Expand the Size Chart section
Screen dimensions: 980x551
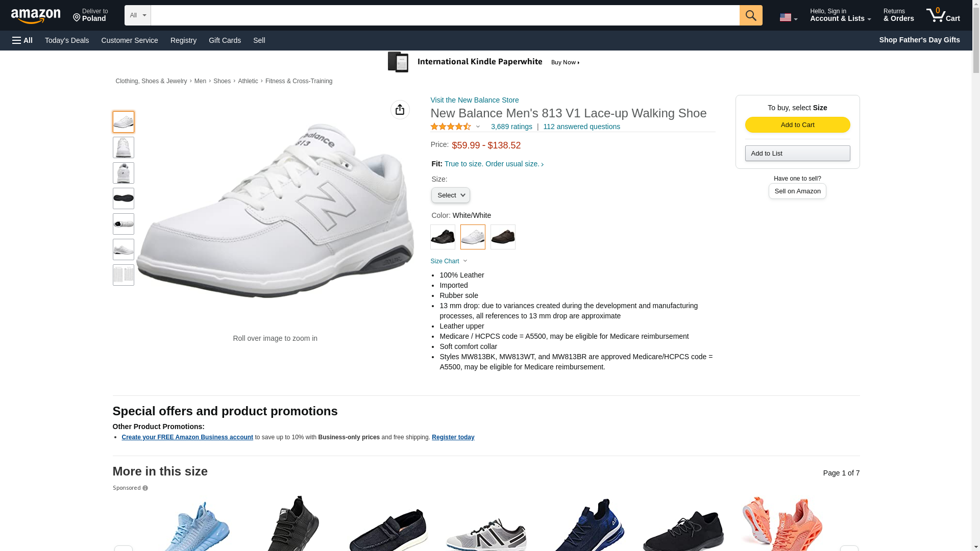coord(449,261)
